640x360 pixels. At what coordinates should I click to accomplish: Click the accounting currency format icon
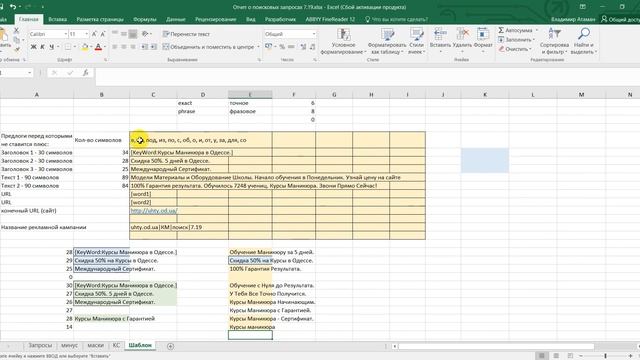pos(268,47)
